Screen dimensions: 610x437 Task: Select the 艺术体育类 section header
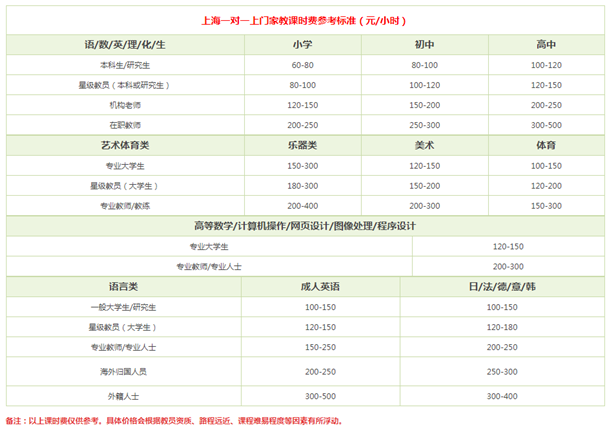click(126, 145)
